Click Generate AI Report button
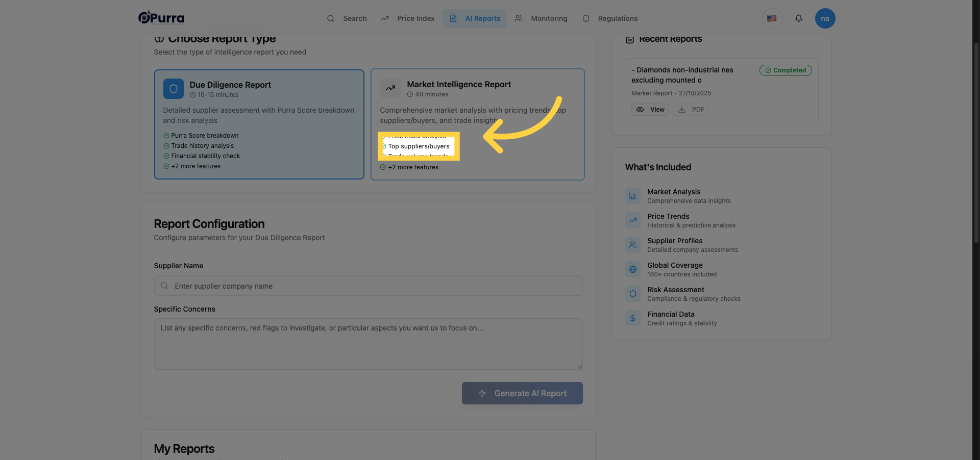This screenshot has height=460, width=980. [x=522, y=393]
